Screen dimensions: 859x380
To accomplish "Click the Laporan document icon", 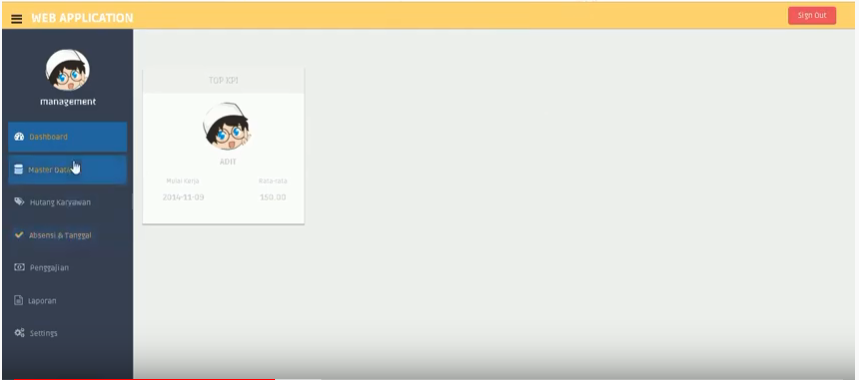I will pos(19,300).
